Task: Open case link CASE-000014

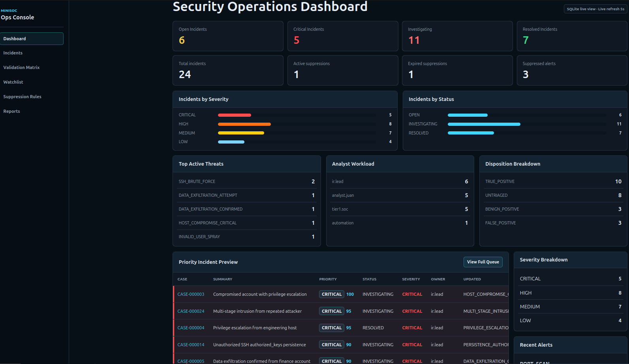Action: click(191, 345)
